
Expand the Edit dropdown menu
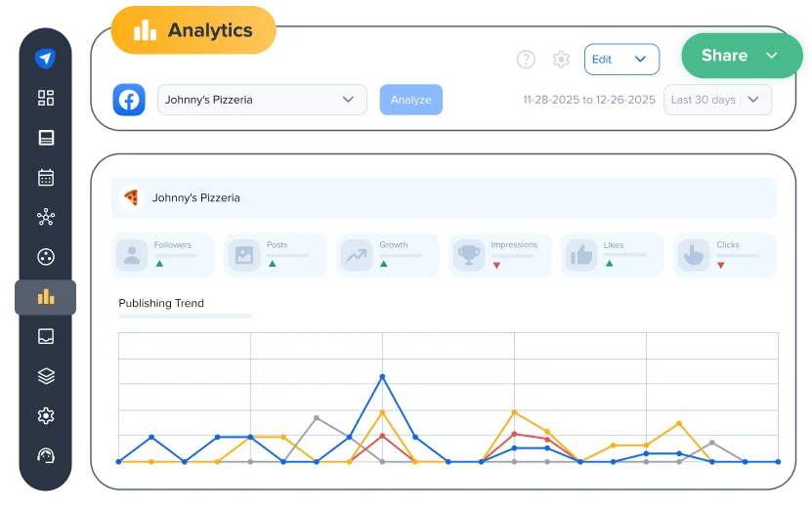(x=621, y=60)
